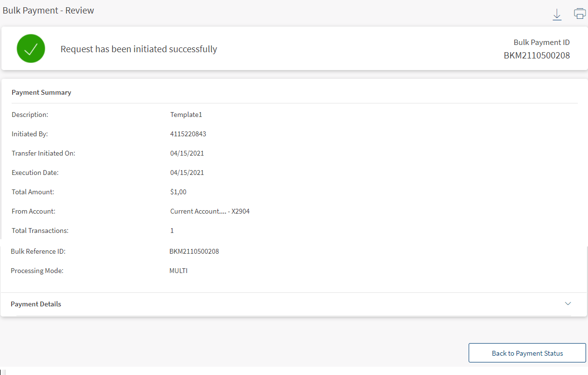The width and height of the screenshot is (588, 375).
Task: Expand the Payment Details chevron arrow
Action: tap(568, 303)
